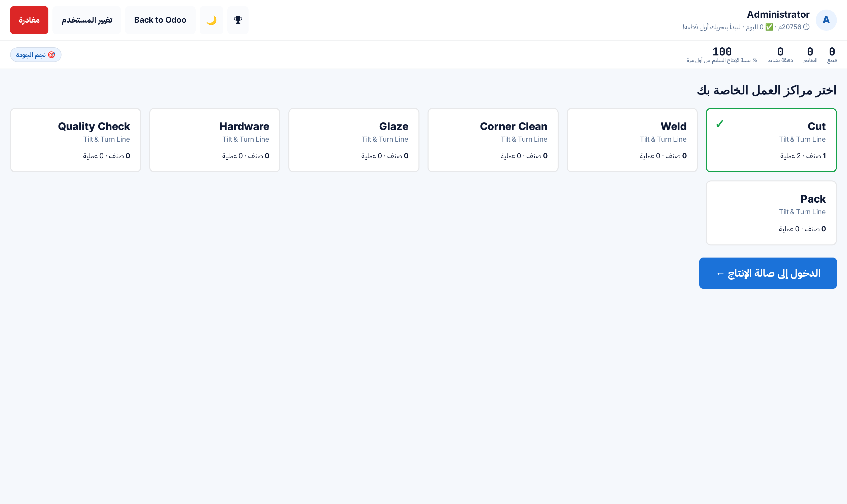The height and width of the screenshot is (504, 847).
Task: Click the Administrator avatar letter A
Action: click(x=826, y=20)
